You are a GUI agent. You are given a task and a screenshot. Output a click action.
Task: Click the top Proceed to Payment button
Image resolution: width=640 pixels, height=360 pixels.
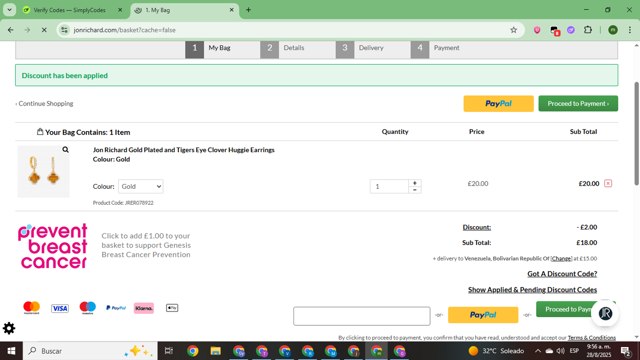pyautogui.click(x=578, y=104)
